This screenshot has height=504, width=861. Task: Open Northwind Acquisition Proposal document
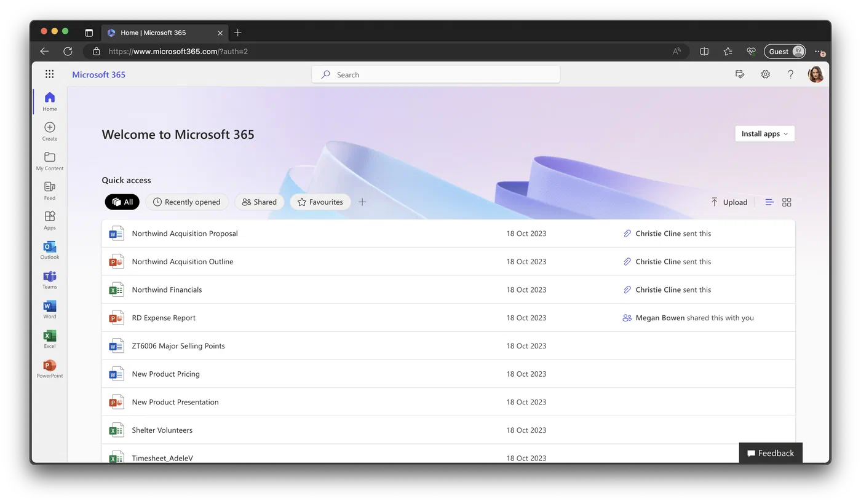tap(448, 234)
